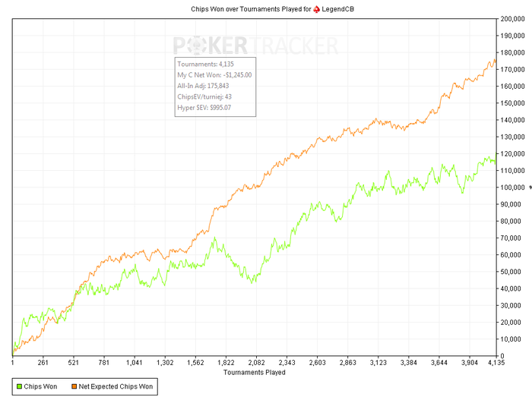The height and width of the screenshot is (397, 532).
Task: Click the 2,603 x-axis tick label
Action: (317, 363)
